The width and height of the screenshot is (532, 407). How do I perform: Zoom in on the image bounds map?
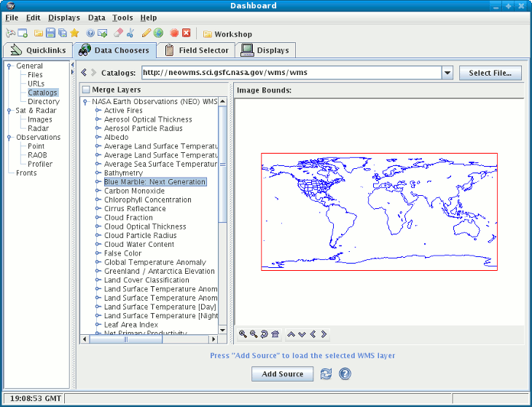[243, 334]
